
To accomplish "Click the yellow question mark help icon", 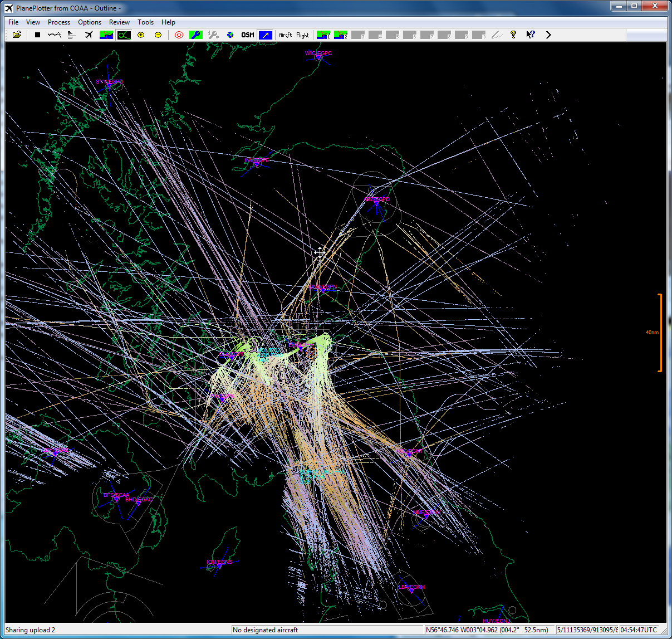I will pos(513,35).
